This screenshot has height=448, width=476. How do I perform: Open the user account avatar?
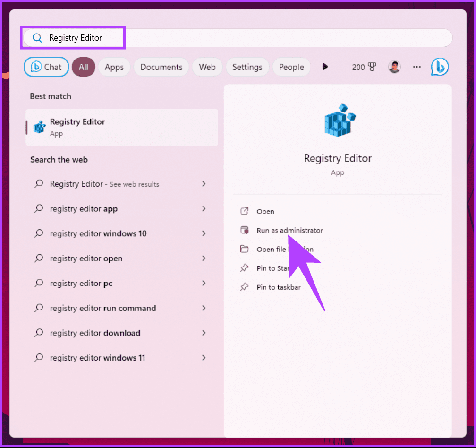(394, 67)
